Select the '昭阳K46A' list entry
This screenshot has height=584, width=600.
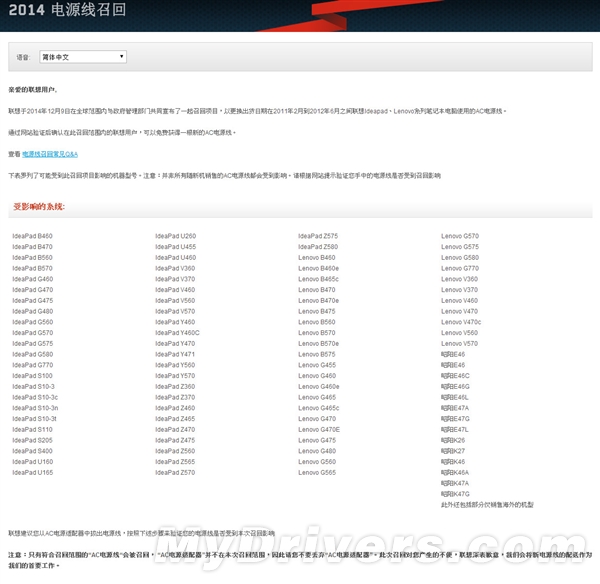tap(455, 473)
